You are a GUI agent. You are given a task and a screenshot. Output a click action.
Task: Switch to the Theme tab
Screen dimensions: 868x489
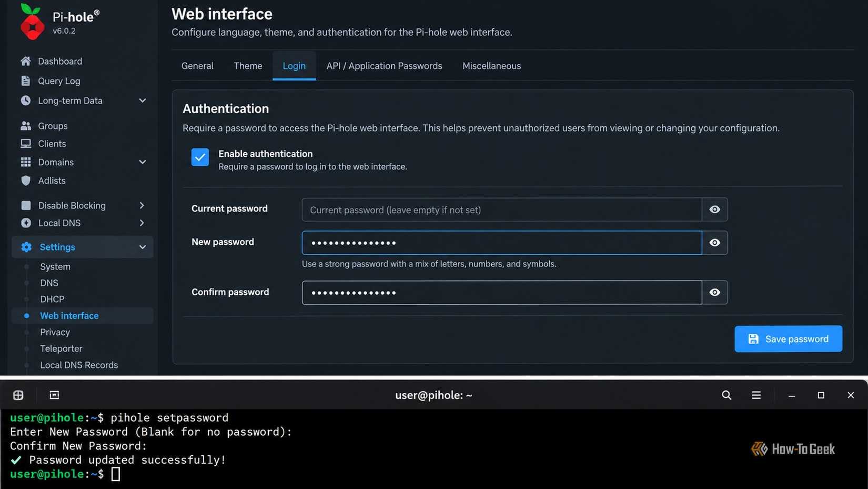[x=248, y=66]
